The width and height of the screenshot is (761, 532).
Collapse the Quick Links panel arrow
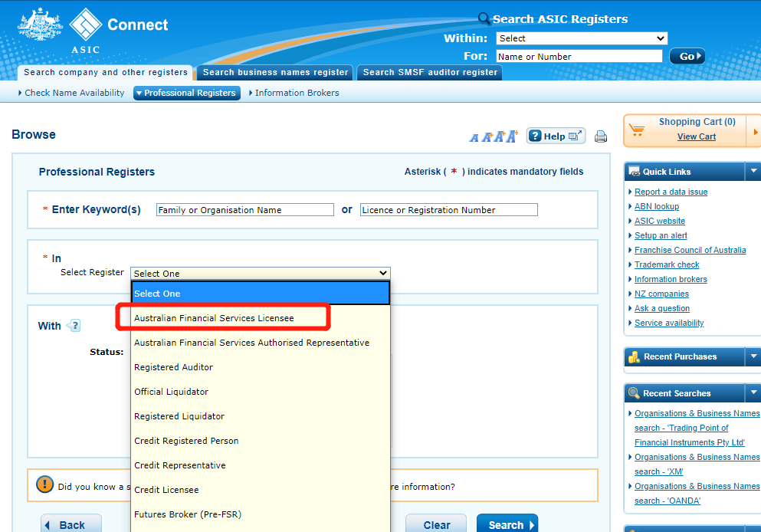point(753,171)
